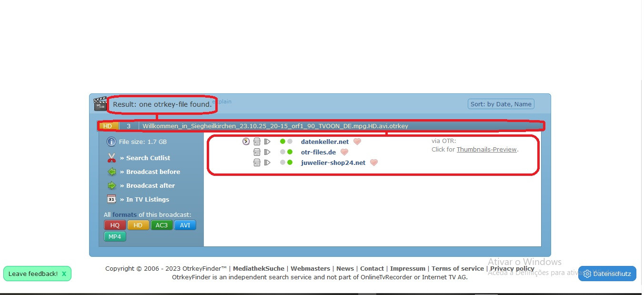Click the status dots for datenkeller.net

pyautogui.click(x=286, y=142)
